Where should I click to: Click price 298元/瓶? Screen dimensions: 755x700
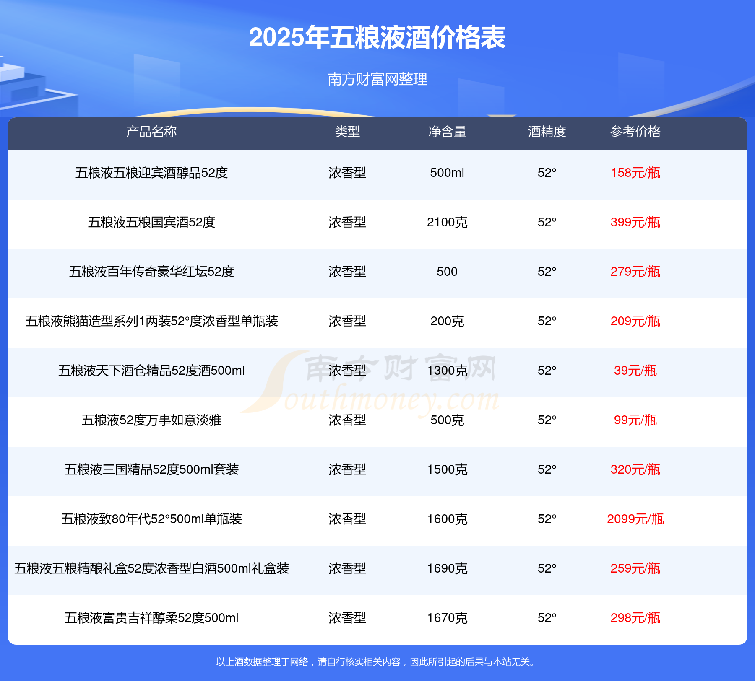tap(635, 618)
